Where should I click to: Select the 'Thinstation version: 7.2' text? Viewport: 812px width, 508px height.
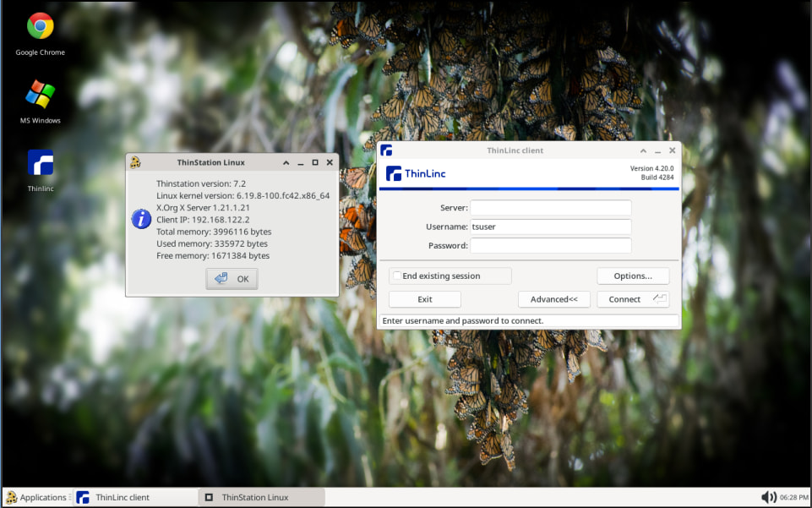(x=201, y=183)
